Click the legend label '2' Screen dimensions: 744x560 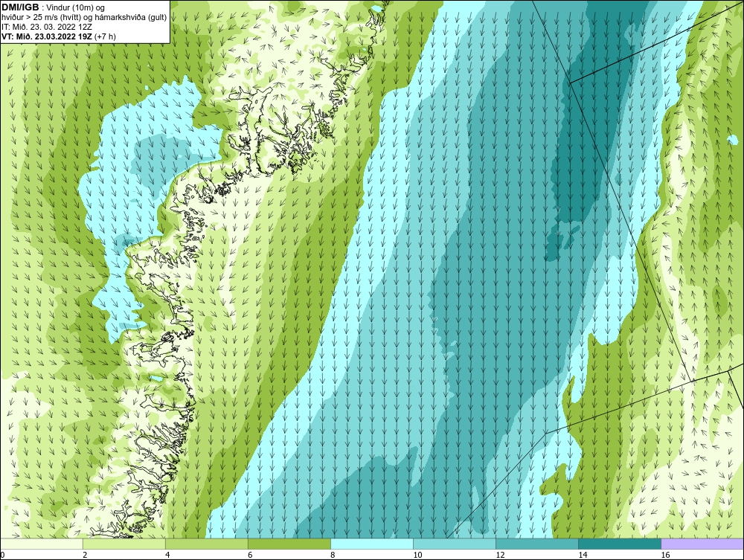(x=85, y=555)
